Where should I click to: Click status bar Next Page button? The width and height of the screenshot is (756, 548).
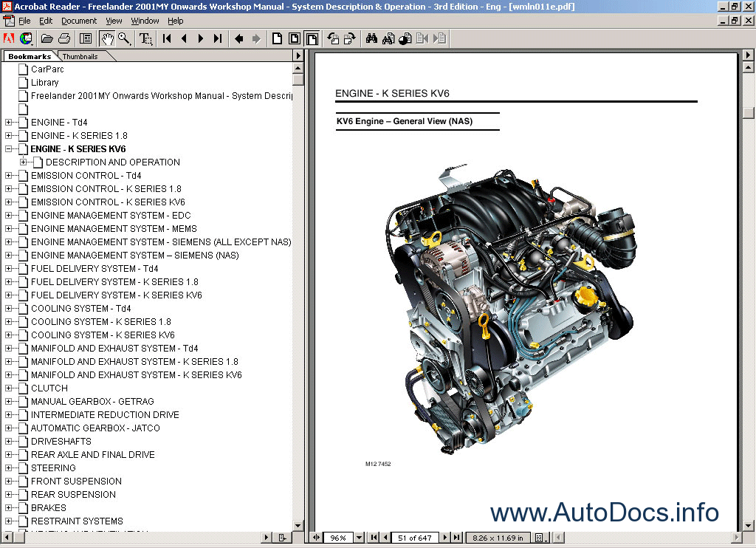click(445, 538)
